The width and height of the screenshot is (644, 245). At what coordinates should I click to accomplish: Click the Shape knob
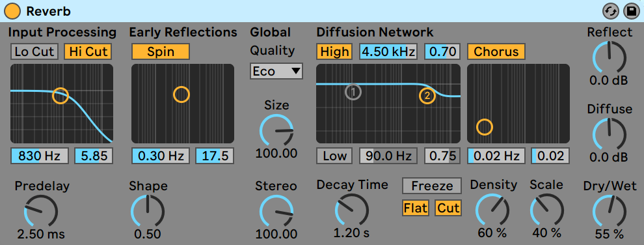(148, 211)
